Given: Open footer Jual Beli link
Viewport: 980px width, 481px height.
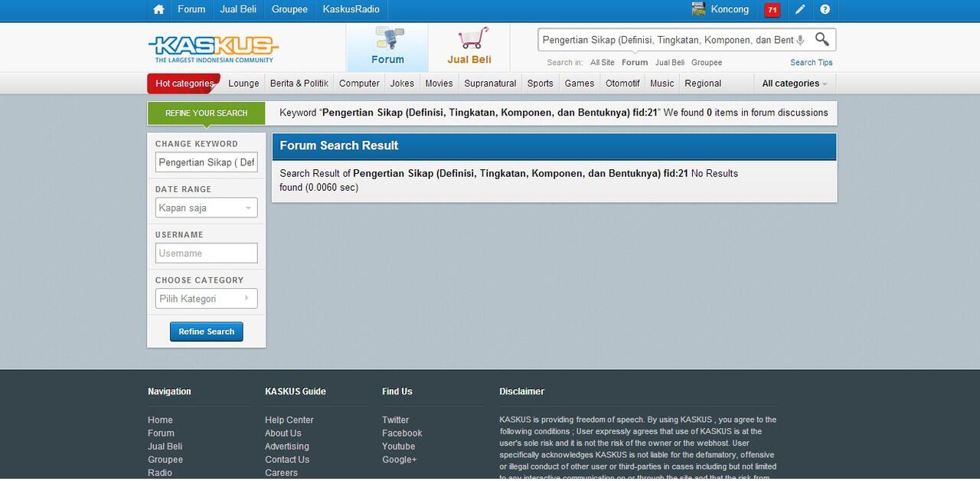Looking at the screenshot, I should click(x=165, y=447).
